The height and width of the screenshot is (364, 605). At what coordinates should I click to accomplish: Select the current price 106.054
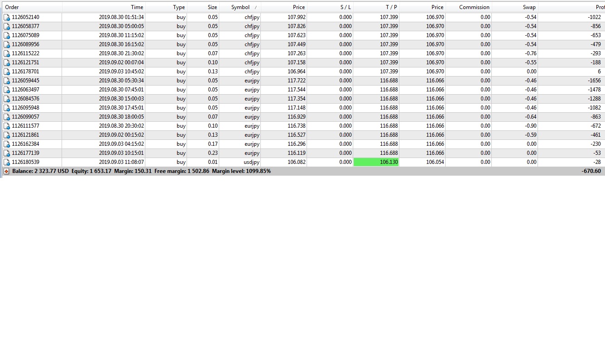435,162
